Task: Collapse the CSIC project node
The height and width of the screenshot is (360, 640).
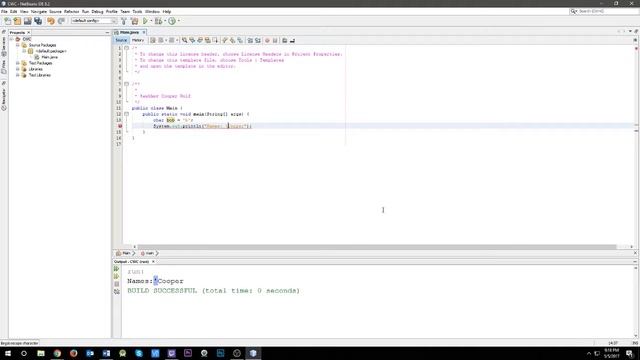Action: coord(11,39)
